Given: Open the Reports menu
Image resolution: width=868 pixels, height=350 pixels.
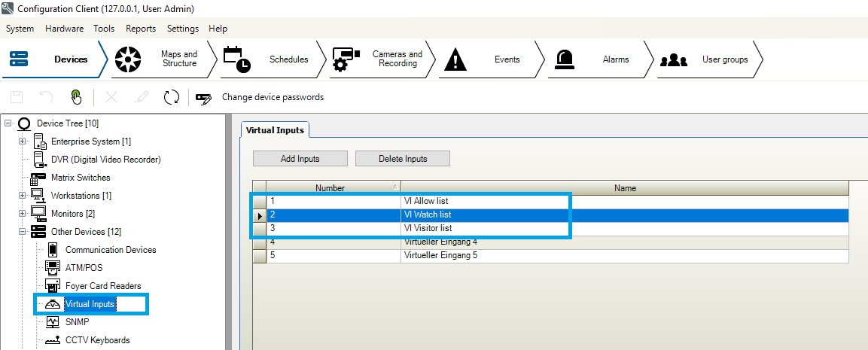Looking at the screenshot, I should pyautogui.click(x=141, y=29).
